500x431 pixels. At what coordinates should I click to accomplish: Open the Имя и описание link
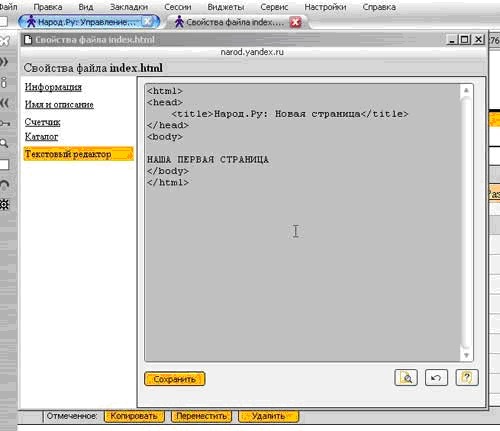(59, 104)
